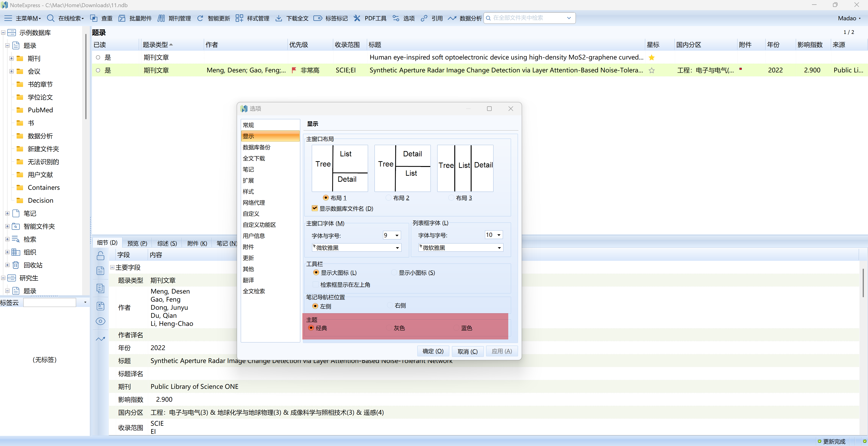Viewport: 868px width, 446px height.
Task: Click the red attachment marker on second record
Action: pyautogui.click(x=741, y=69)
